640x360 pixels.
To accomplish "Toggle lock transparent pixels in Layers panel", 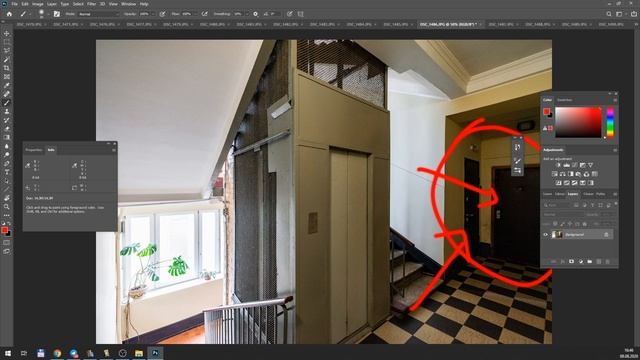I will click(555, 224).
